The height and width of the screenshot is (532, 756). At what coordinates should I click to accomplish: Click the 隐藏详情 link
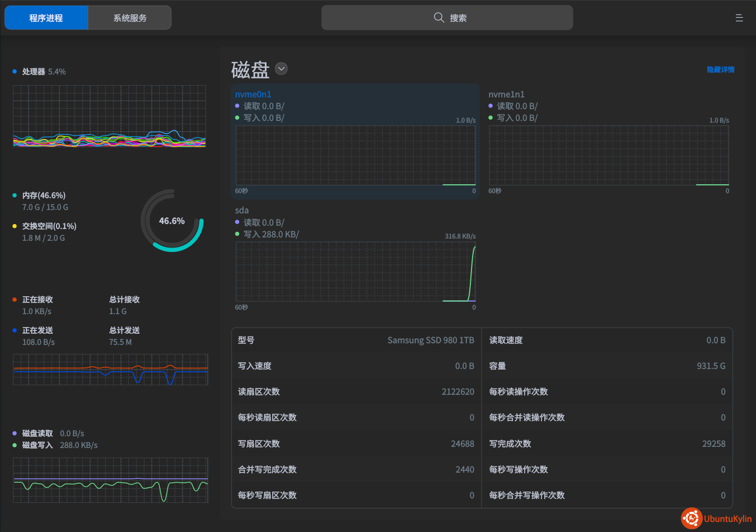coord(720,69)
